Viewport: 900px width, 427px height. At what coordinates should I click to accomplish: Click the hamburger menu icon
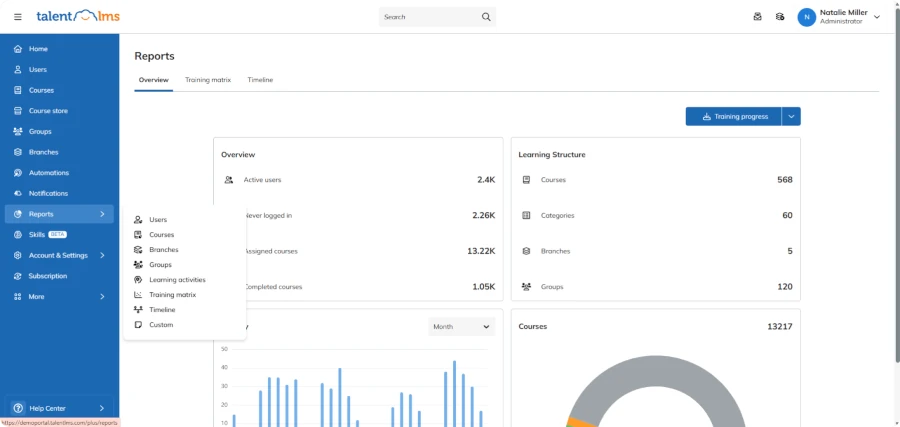(x=18, y=17)
